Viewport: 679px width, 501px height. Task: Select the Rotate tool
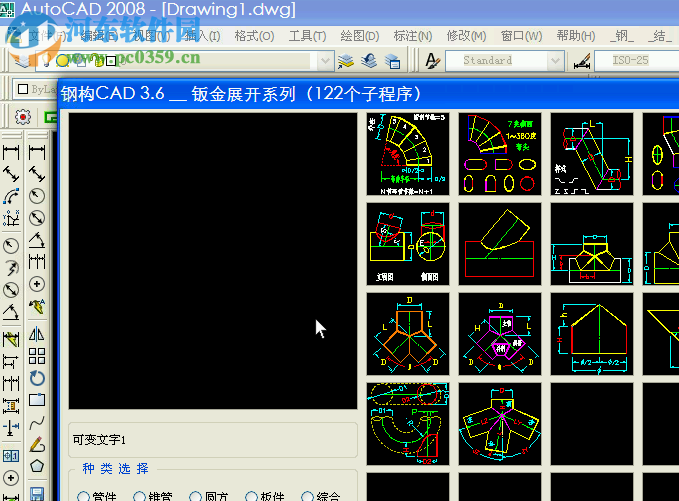pos(37,378)
